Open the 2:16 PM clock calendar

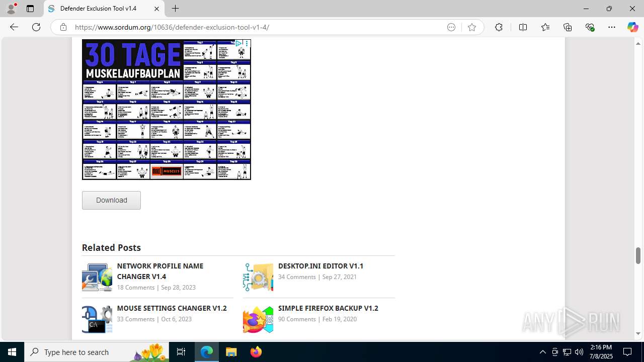[601, 352]
